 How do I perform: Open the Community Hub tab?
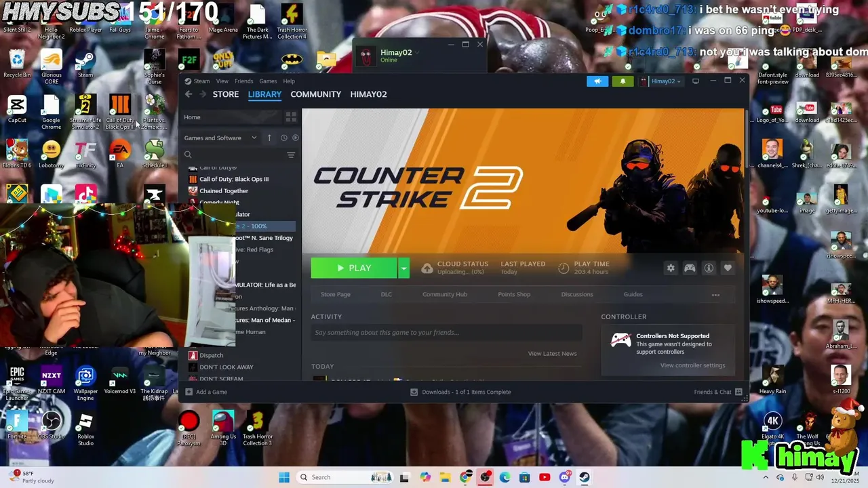click(x=445, y=294)
